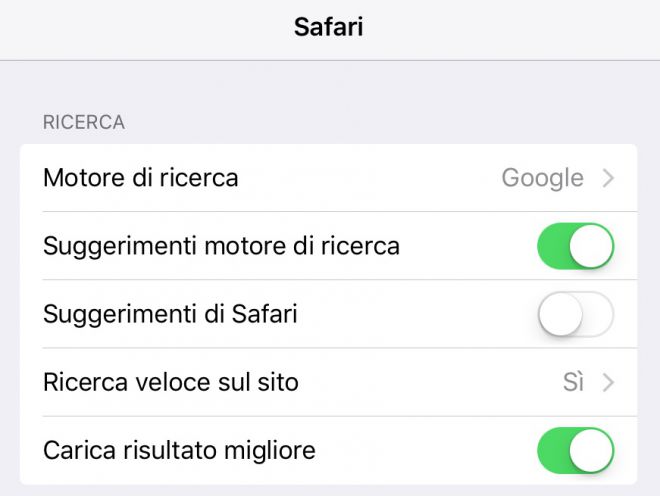Click the Sì value for quick website search
The width and height of the screenshot is (660, 496).
tap(573, 382)
